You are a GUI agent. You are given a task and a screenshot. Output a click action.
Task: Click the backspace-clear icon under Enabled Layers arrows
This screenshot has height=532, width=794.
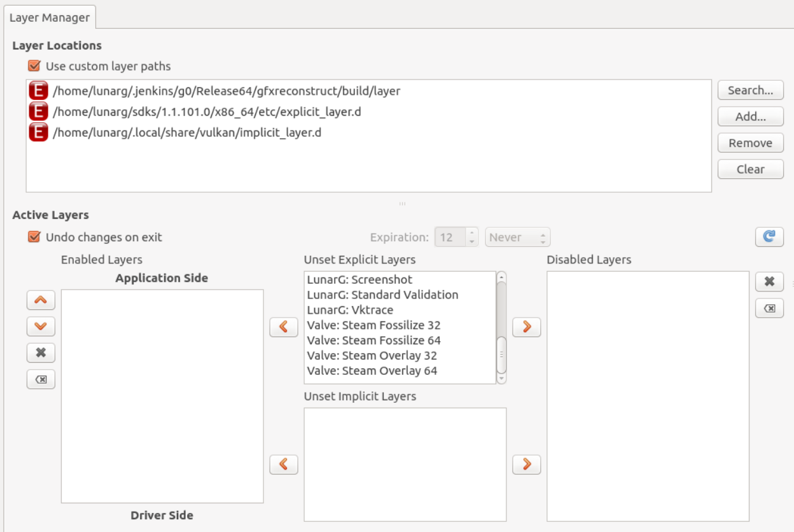(x=40, y=379)
